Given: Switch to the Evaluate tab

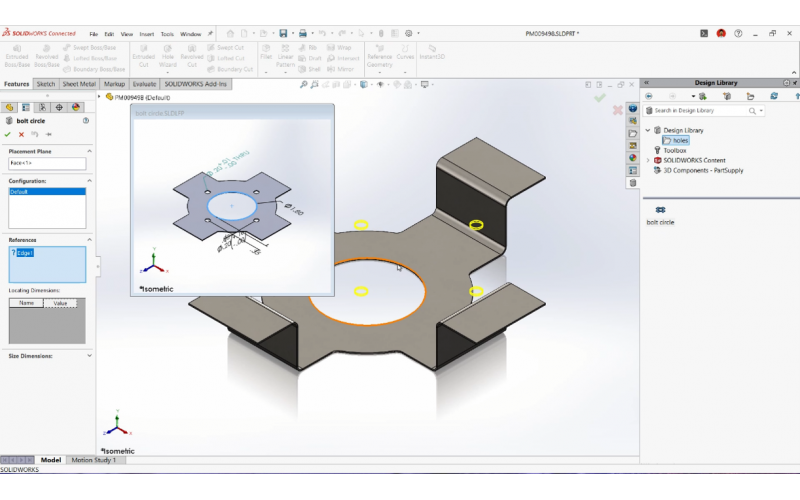Looking at the screenshot, I should 144,84.
